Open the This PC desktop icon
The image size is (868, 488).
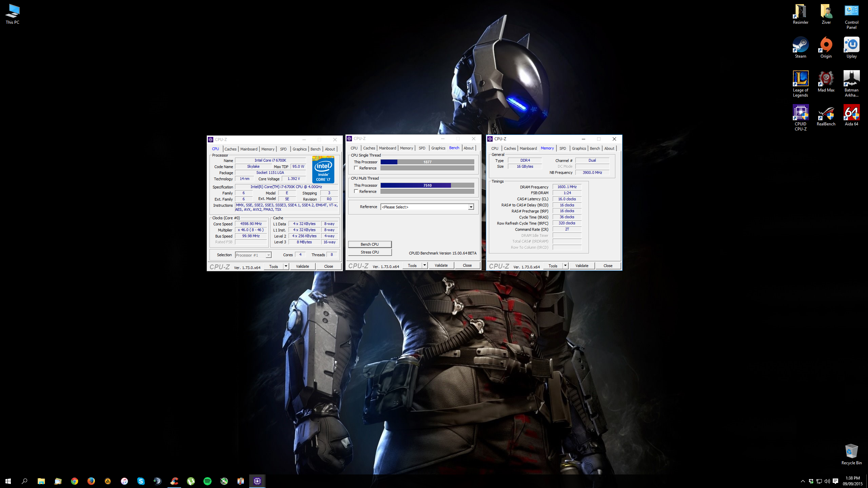click(13, 14)
